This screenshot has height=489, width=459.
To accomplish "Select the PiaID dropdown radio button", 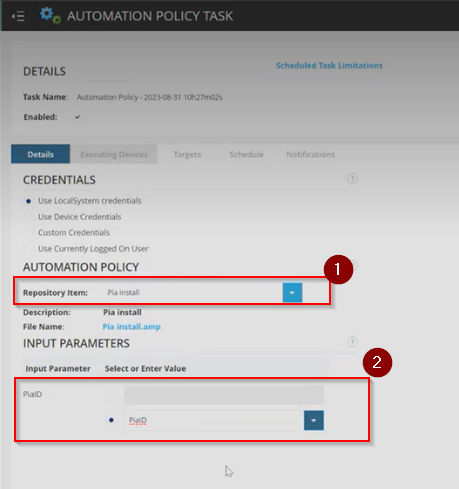I will coord(111,420).
